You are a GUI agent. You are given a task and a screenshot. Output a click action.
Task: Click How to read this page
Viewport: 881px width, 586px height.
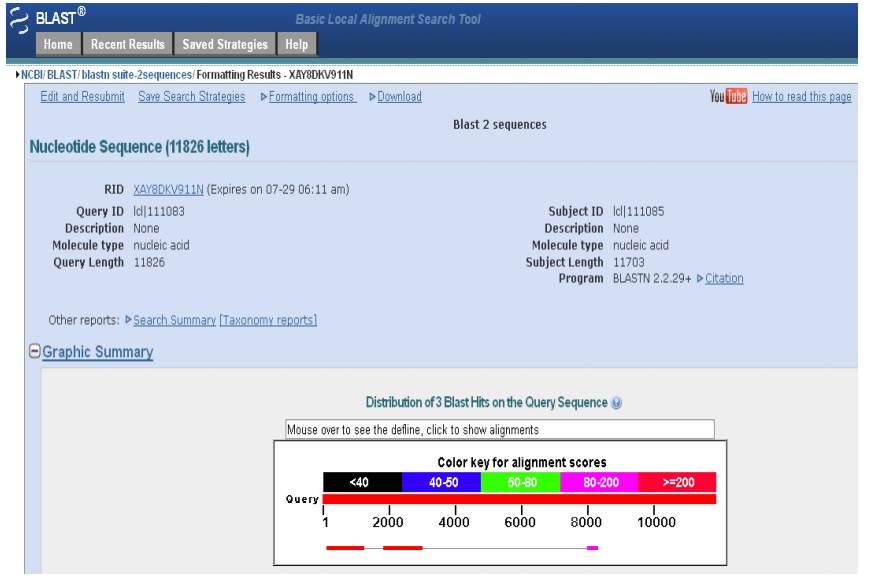tap(801, 97)
